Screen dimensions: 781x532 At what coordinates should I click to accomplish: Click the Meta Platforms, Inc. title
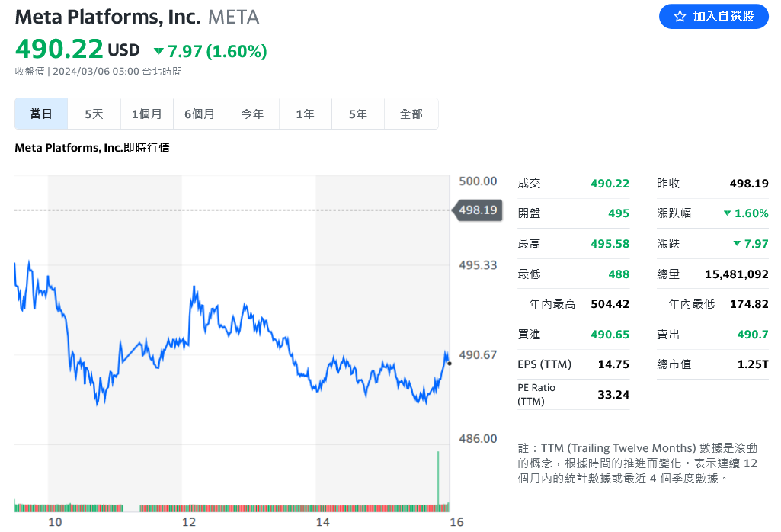point(107,17)
